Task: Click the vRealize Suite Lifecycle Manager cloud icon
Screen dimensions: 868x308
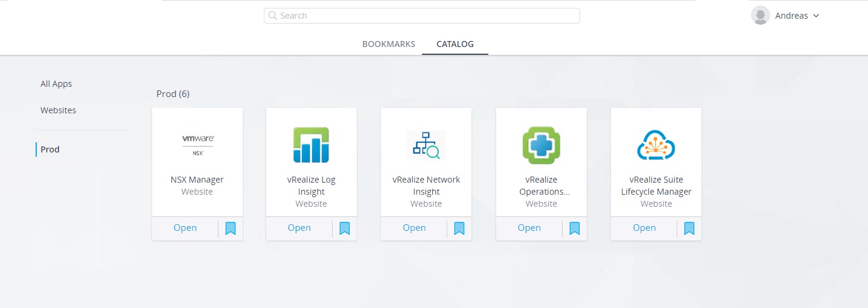Action: click(x=656, y=145)
